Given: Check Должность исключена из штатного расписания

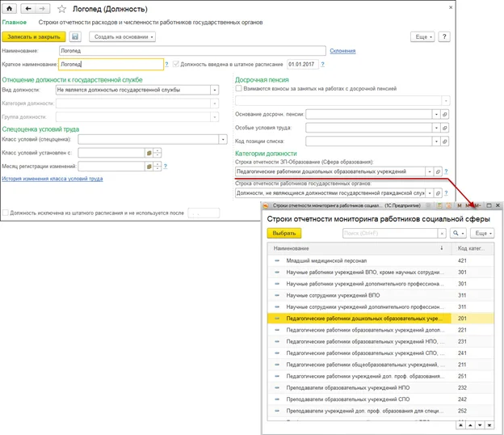Looking at the screenshot, I should coord(5,213).
